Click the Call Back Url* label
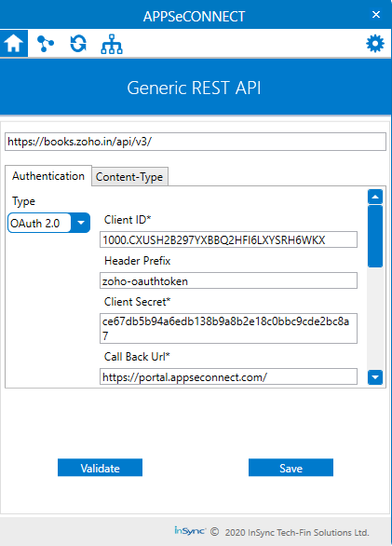 point(137,357)
